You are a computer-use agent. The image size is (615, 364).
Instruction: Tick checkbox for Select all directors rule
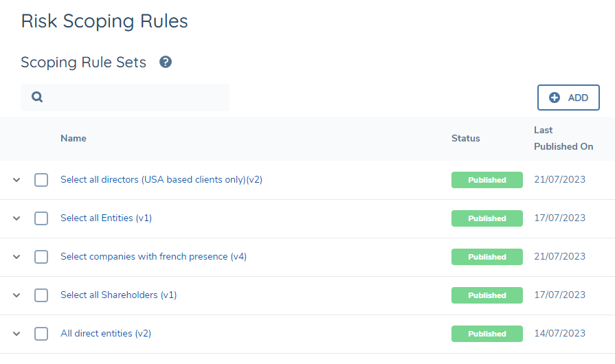click(41, 180)
